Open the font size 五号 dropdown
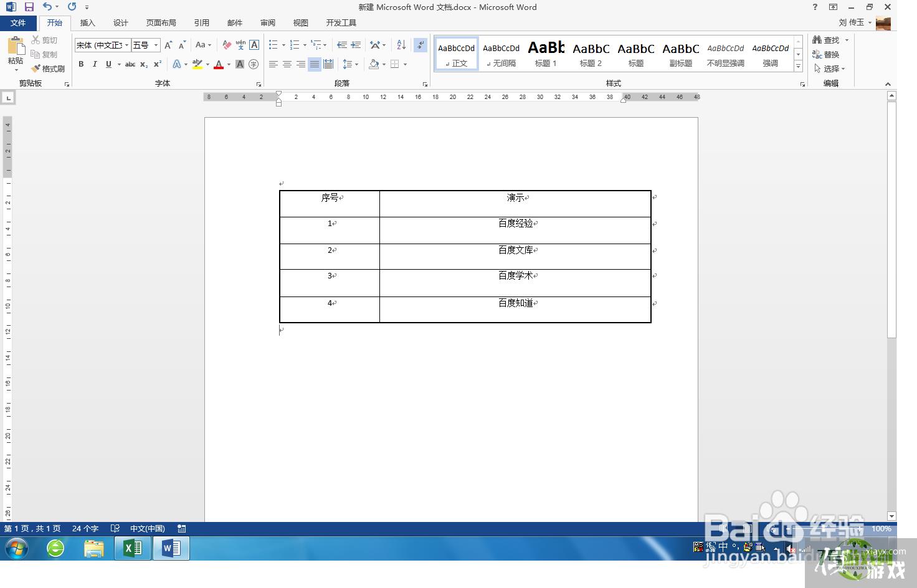This screenshot has height=588, width=917. click(x=156, y=45)
